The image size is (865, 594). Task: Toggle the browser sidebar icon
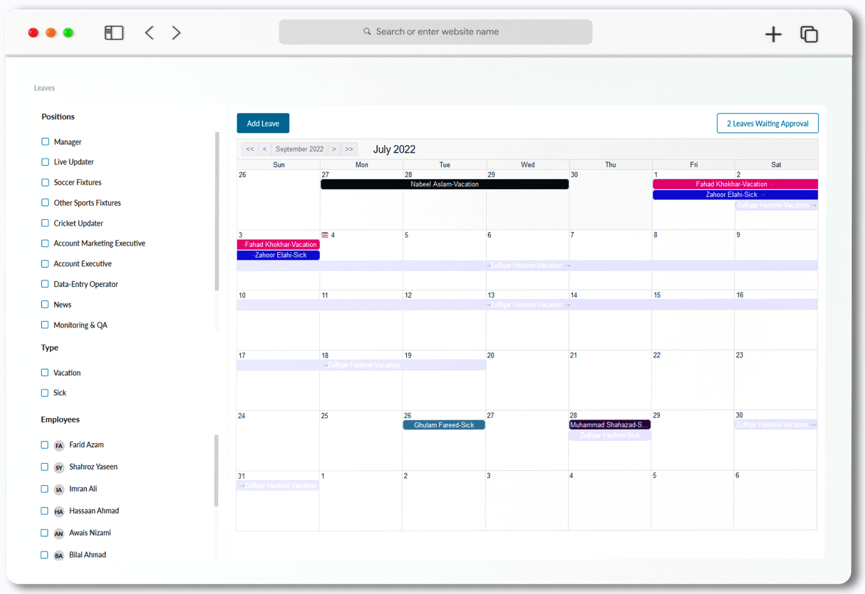coord(113,32)
